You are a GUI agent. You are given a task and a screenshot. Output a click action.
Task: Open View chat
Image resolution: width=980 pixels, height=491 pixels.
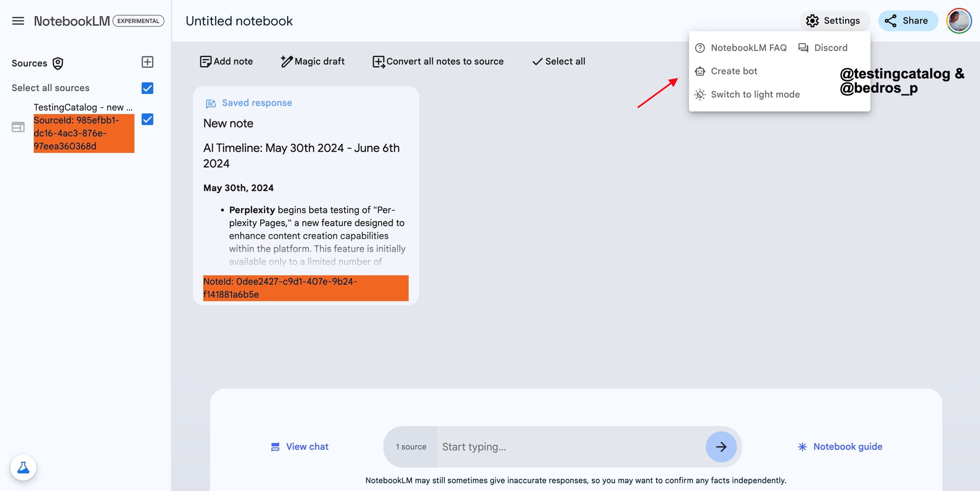point(299,446)
